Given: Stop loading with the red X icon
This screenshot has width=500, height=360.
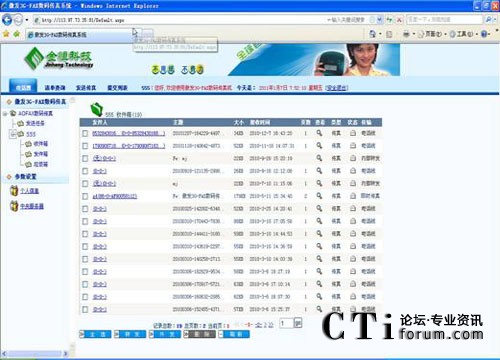Looking at the screenshot, I should [399, 20].
